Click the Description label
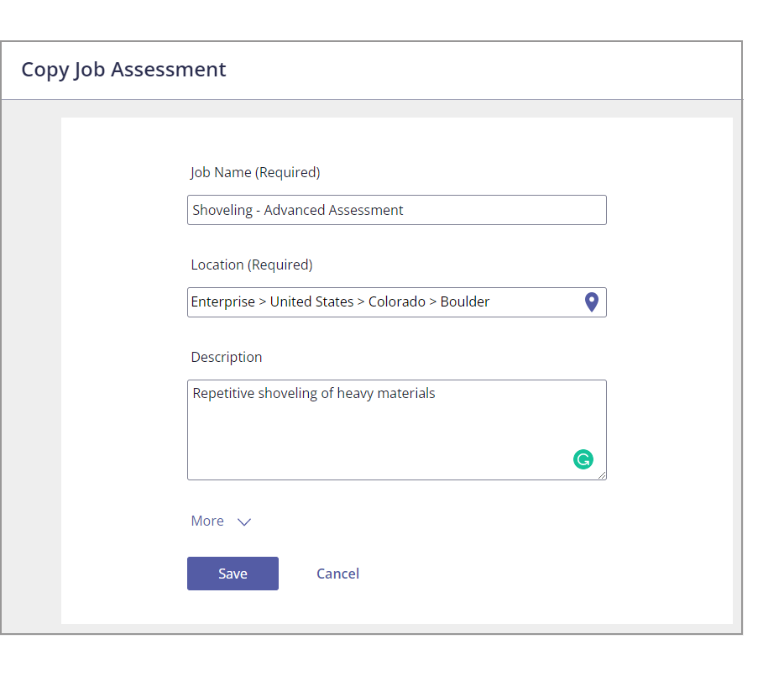 [227, 357]
